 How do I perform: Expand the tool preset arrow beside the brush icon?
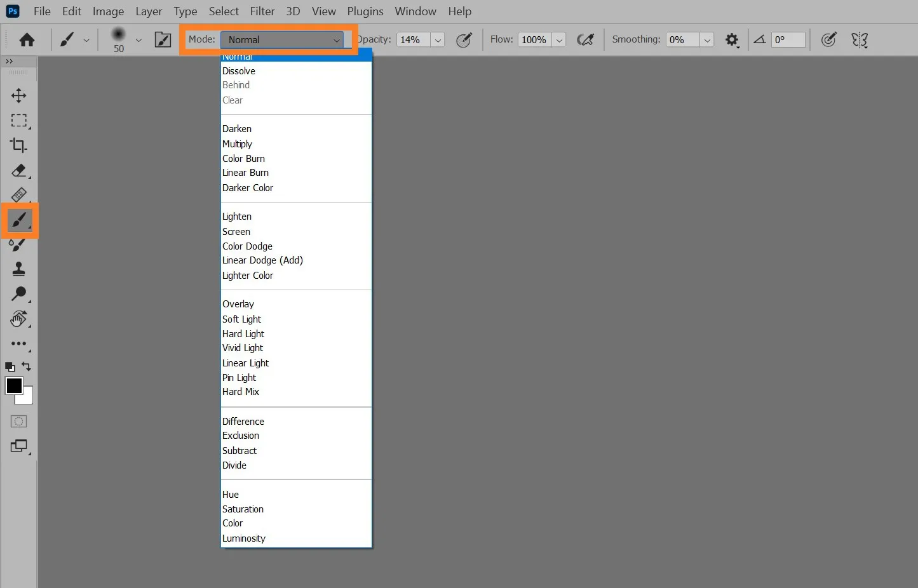86,40
